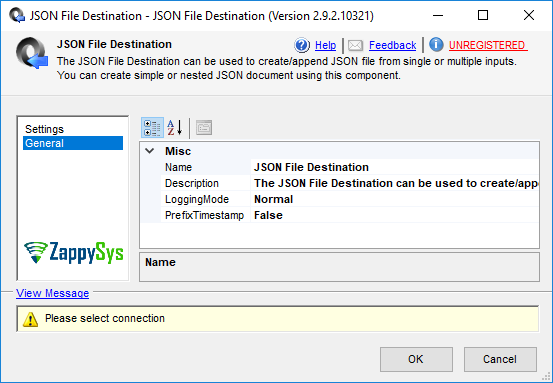Click the OK button

[x=416, y=359]
